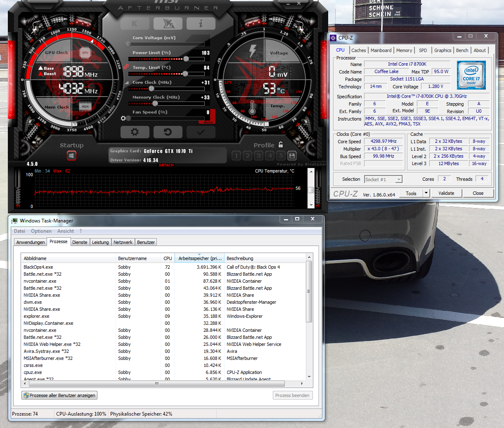This screenshot has height=428, width=504.
Task: Select the dwm.exe process row
Action: click(164, 302)
